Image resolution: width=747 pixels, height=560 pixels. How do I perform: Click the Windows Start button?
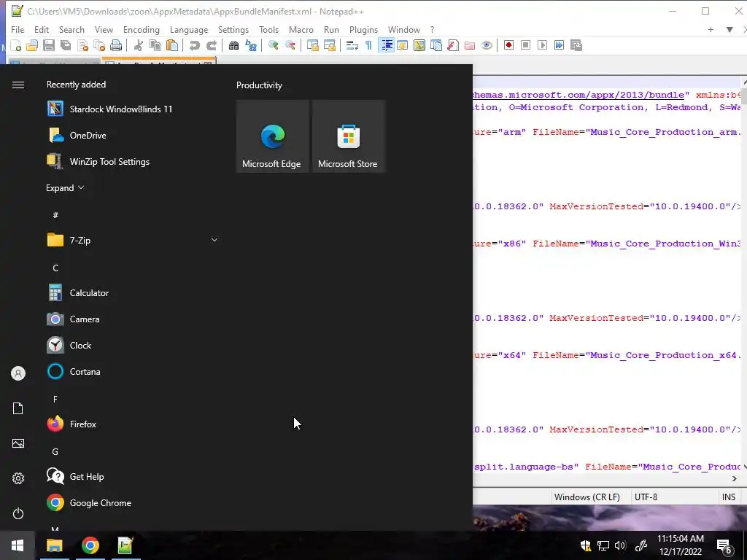tap(18, 545)
